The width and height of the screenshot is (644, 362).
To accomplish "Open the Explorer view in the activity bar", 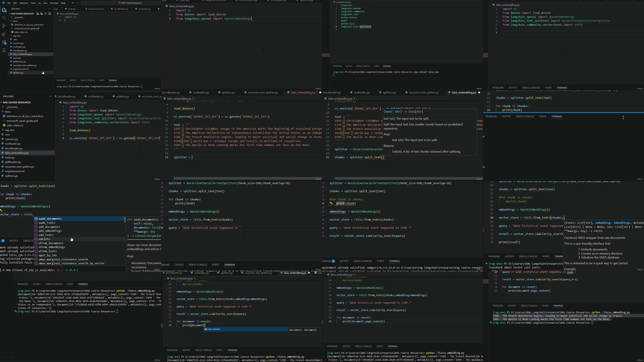I will click(x=4, y=10).
